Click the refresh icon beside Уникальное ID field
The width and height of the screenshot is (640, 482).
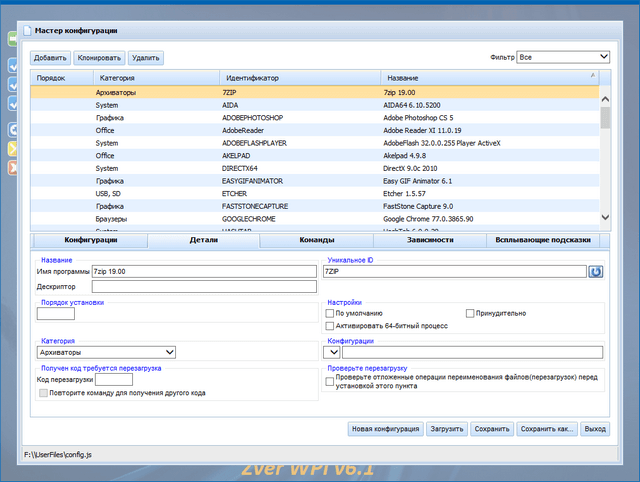coord(596,271)
